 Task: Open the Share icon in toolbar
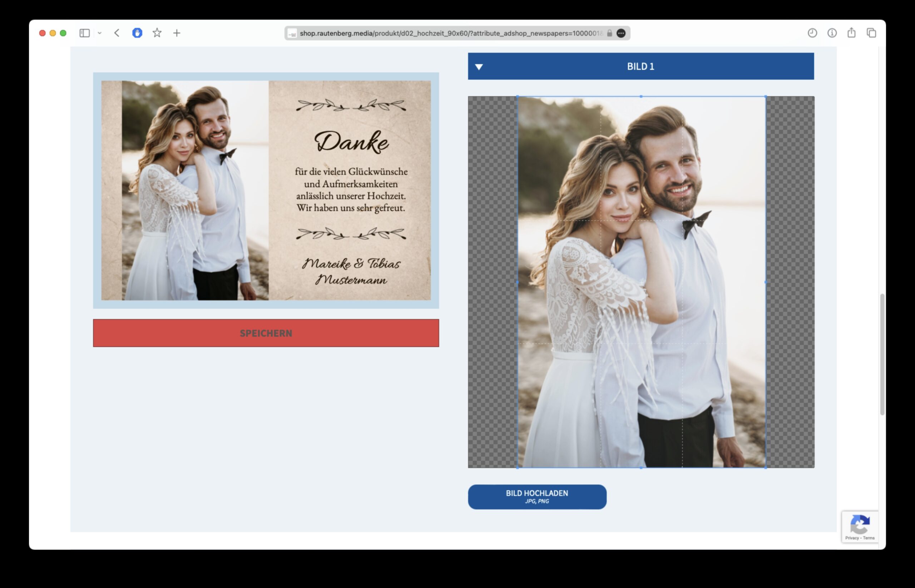coord(852,33)
